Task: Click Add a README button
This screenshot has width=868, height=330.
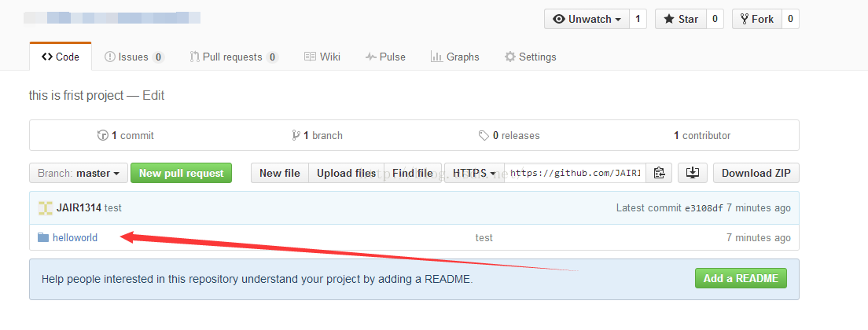Action: 741,279
